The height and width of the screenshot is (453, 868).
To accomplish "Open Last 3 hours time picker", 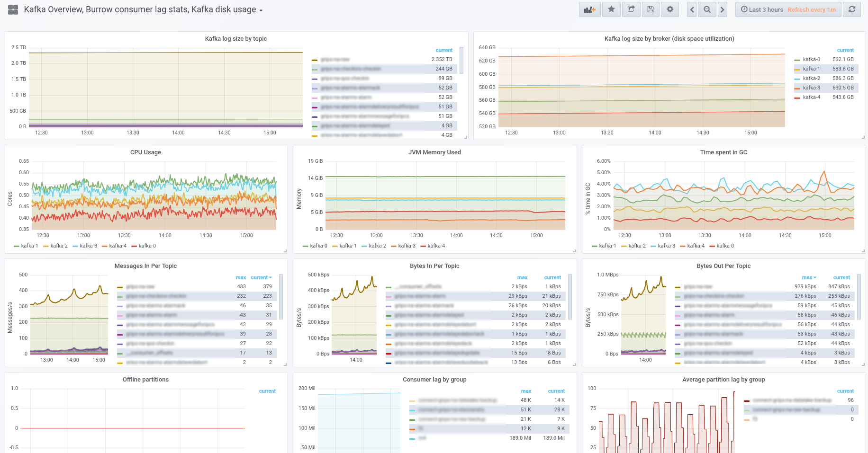I will (762, 9).
